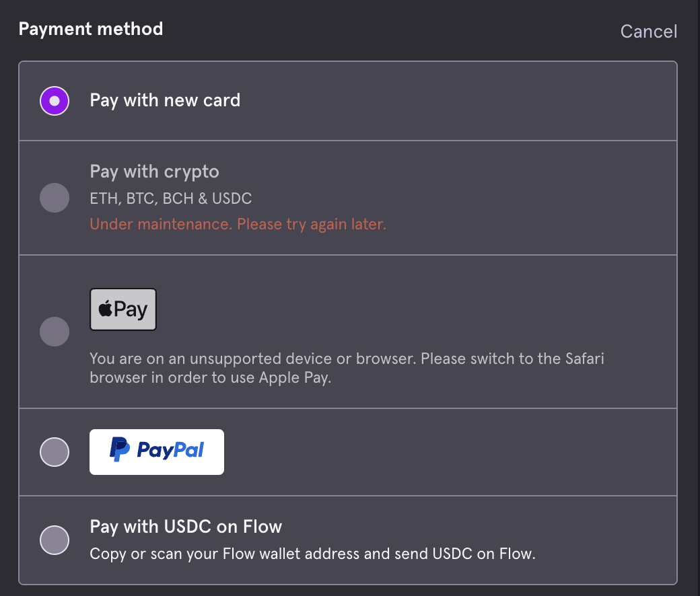Click the unsupported Safari browser notice text
The width and height of the screenshot is (700, 596).
click(347, 368)
